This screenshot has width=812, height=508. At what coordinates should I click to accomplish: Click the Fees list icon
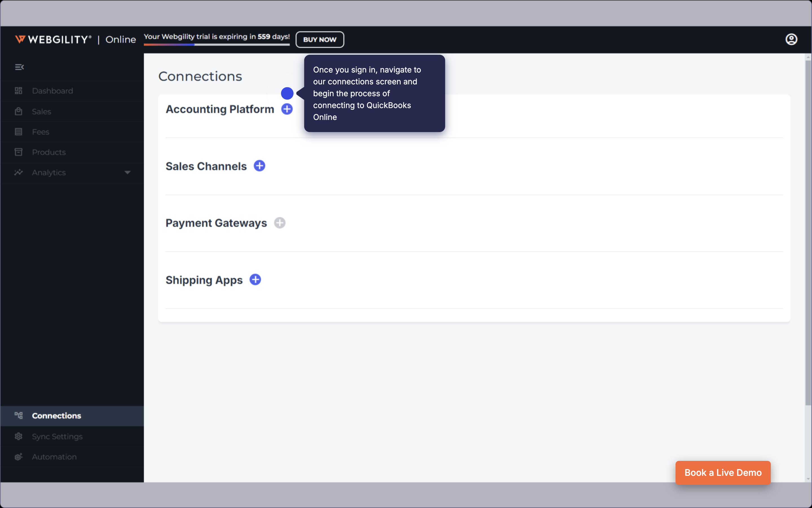18,132
